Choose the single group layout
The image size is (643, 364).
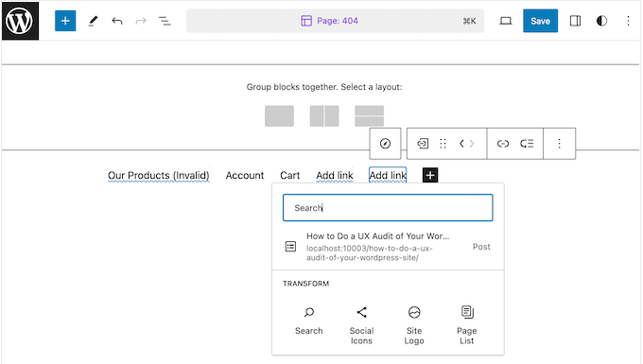point(279,116)
